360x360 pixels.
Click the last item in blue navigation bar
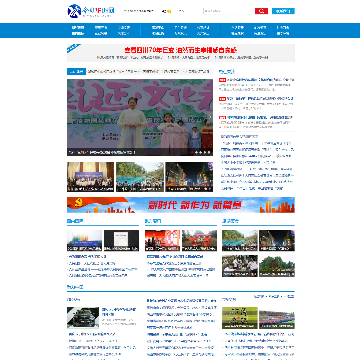click(x=283, y=33)
